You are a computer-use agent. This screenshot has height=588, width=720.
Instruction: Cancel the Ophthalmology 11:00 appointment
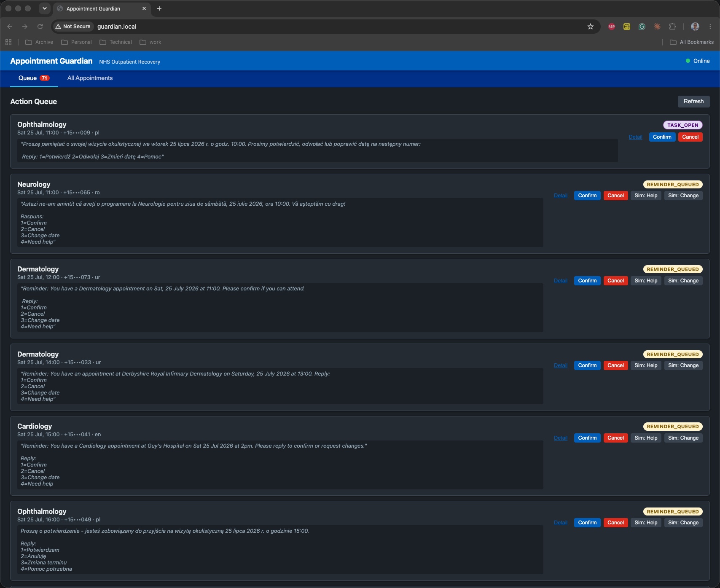[x=690, y=137]
